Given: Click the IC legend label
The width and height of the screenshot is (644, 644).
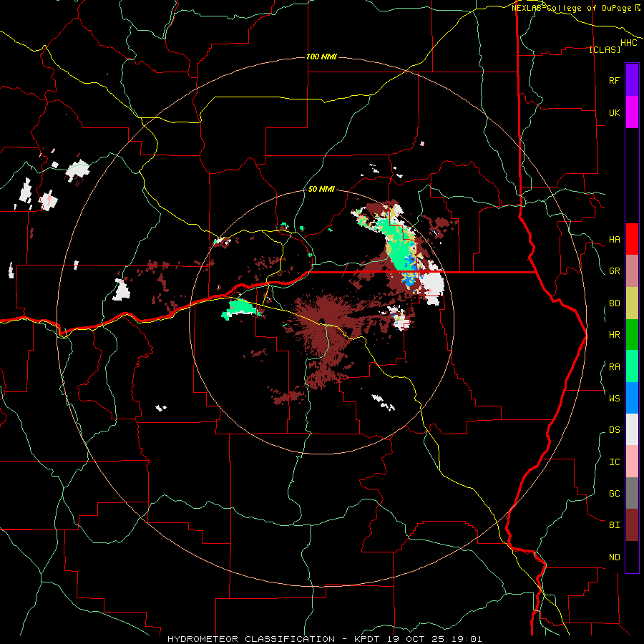Looking at the screenshot, I should [614, 462].
